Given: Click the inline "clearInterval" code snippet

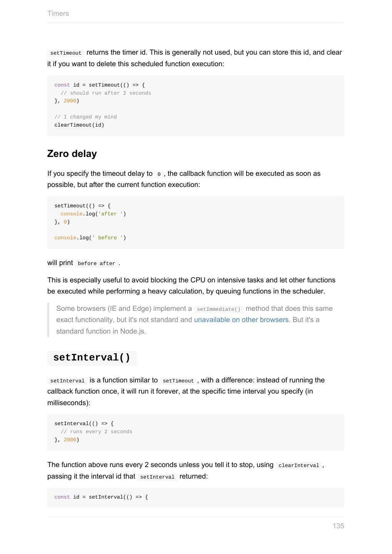Looking at the screenshot, I should (299, 466).
